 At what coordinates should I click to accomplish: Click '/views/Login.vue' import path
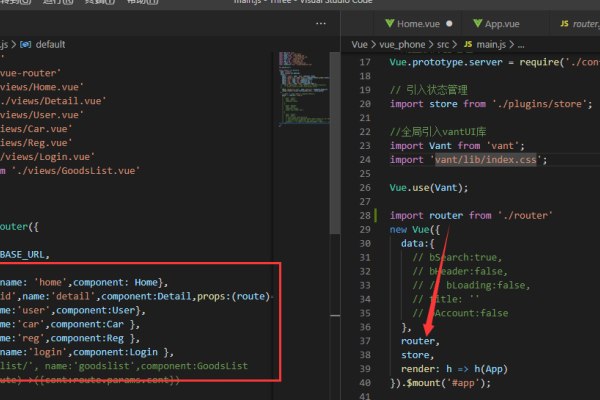click(x=47, y=157)
